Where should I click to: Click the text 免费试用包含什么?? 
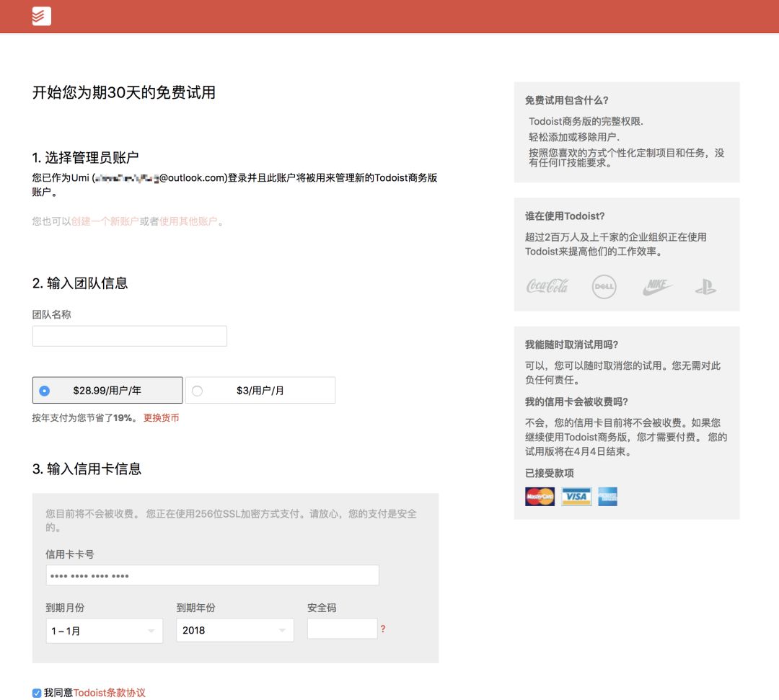pyautogui.click(x=567, y=100)
